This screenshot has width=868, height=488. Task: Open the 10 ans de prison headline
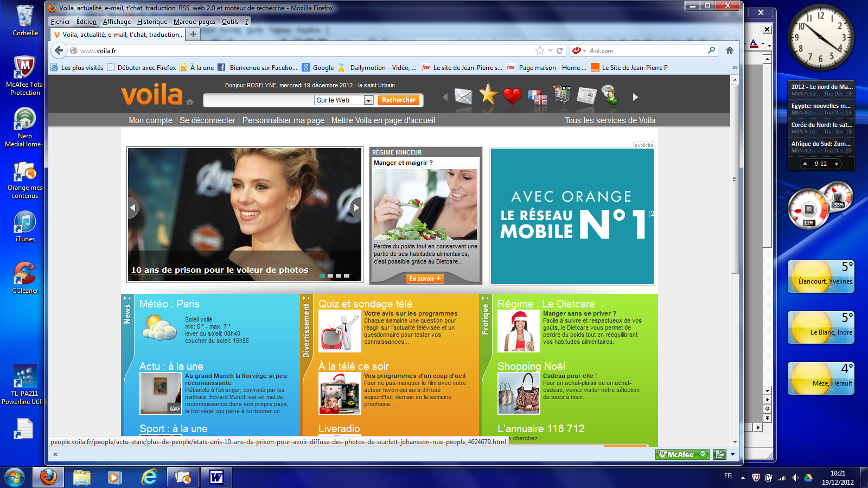pyautogui.click(x=219, y=270)
